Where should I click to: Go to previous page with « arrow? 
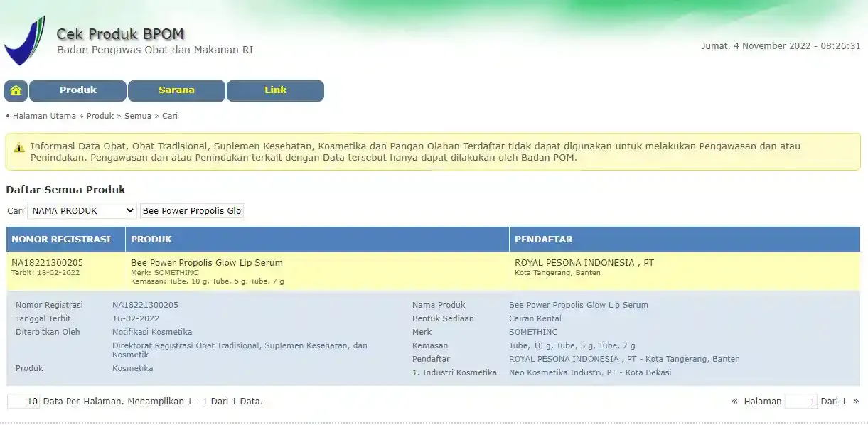click(x=734, y=402)
